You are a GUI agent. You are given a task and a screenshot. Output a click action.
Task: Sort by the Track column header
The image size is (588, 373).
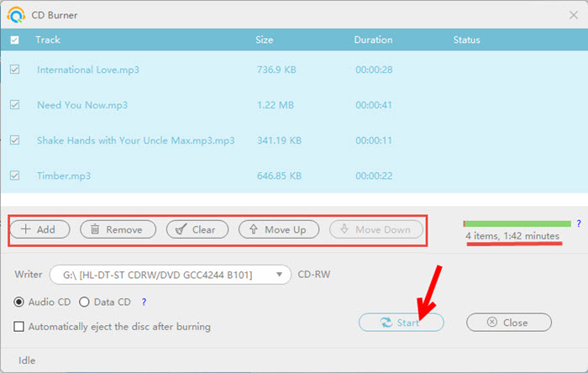48,39
